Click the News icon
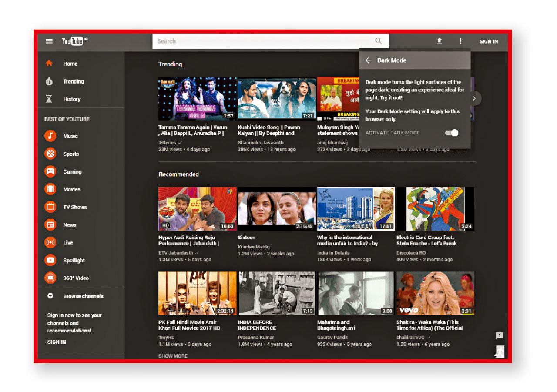557x392 pixels. tap(50, 225)
